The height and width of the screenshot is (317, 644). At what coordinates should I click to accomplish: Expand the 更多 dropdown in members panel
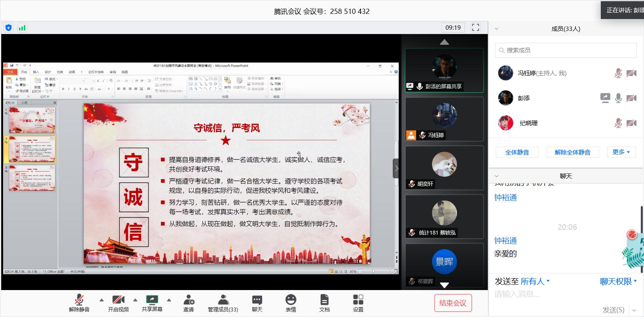click(x=621, y=152)
